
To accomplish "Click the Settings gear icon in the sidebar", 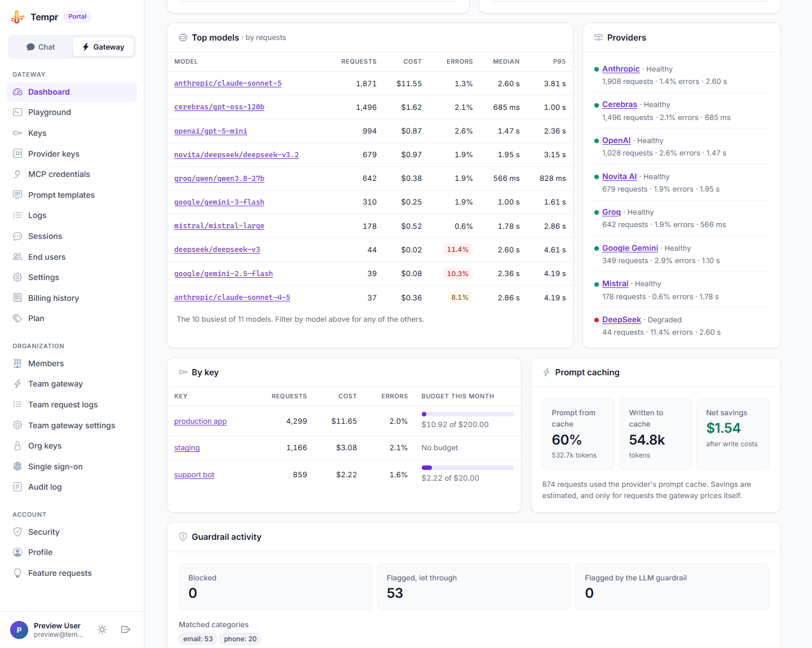I will (x=17, y=277).
